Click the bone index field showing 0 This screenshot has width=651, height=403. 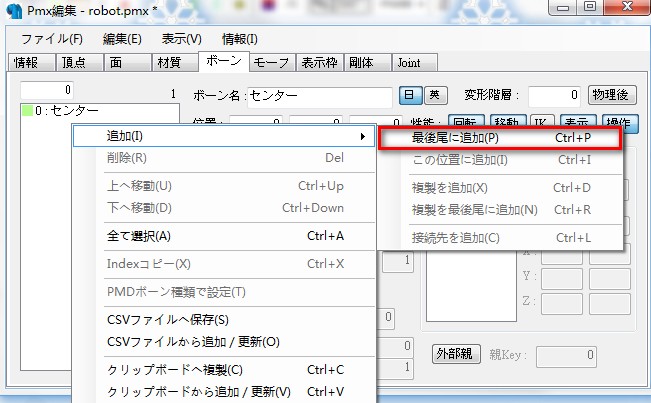[47, 90]
